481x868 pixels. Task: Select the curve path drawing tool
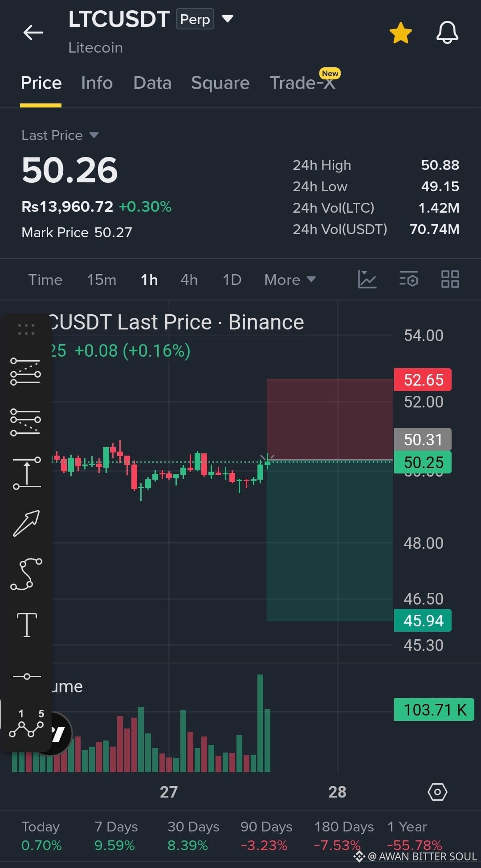coord(26,574)
